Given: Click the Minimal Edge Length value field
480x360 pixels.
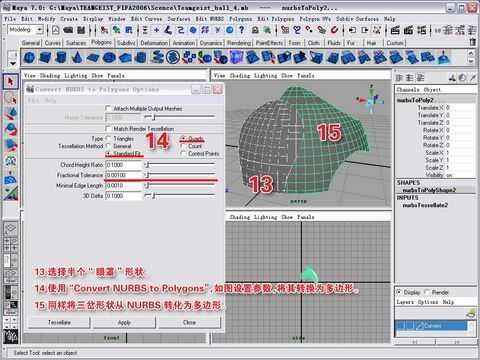Looking at the screenshot, I should pos(123,185).
